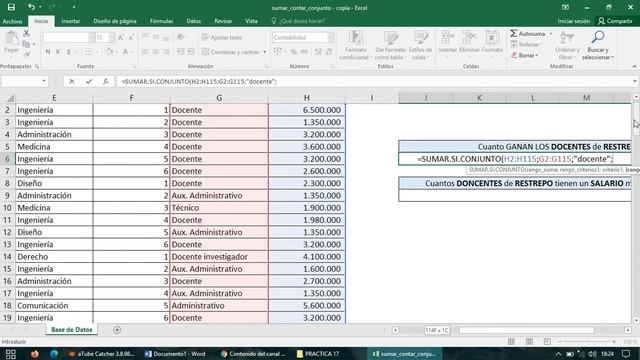Open Ordenar y filtrar

pyautogui.click(x=567, y=45)
